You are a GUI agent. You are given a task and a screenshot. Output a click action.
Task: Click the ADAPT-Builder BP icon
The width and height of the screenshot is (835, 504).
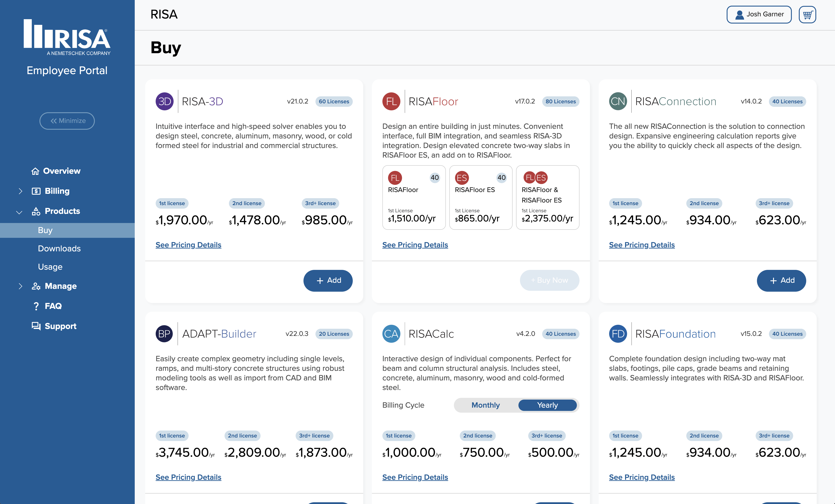[x=164, y=334]
